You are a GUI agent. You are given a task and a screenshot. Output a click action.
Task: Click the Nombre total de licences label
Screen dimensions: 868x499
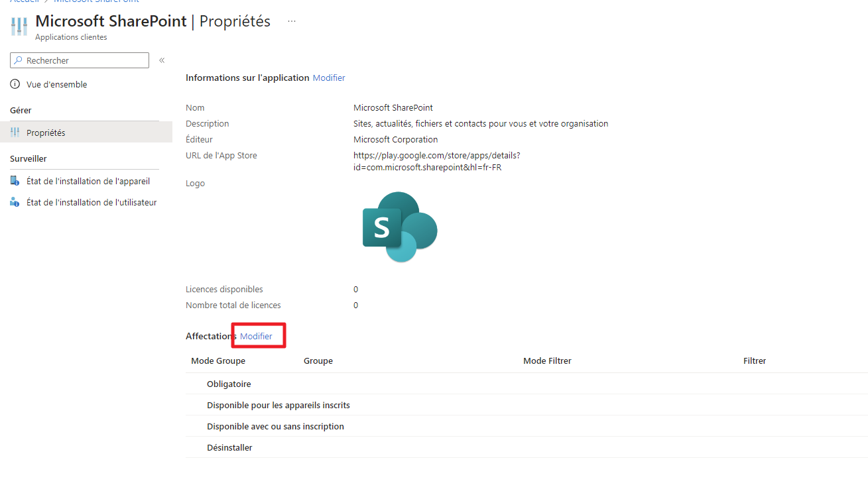(233, 305)
